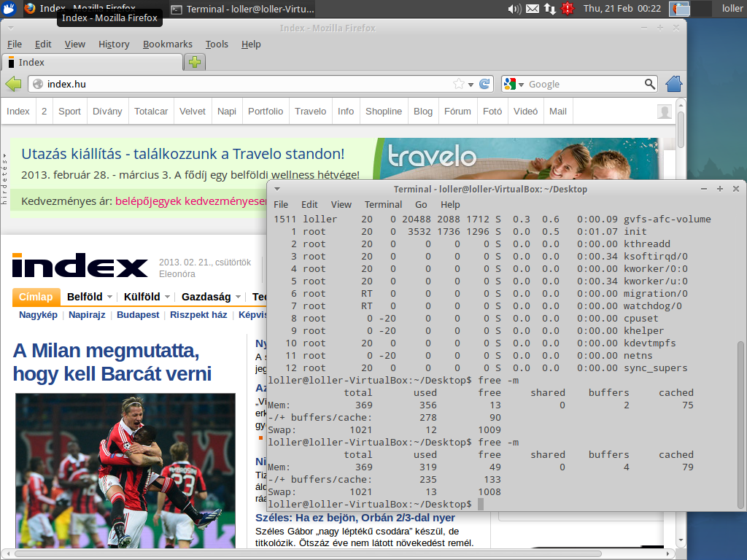Open the Mail link in navbar
This screenshot has width=747, height=560.
pyautogui.click(x=558, y=112)
